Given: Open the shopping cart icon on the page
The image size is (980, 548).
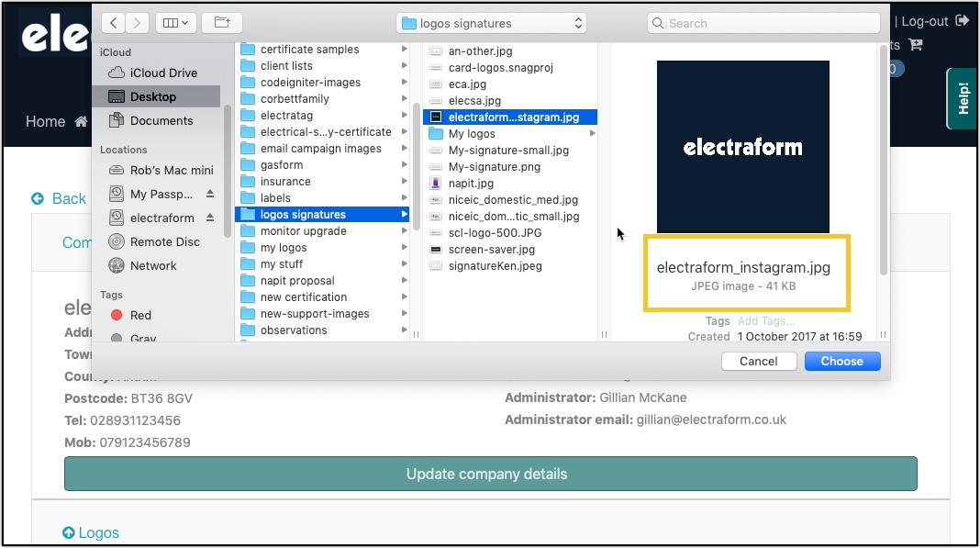Looking at the screenshot, I should click(916, 44).
